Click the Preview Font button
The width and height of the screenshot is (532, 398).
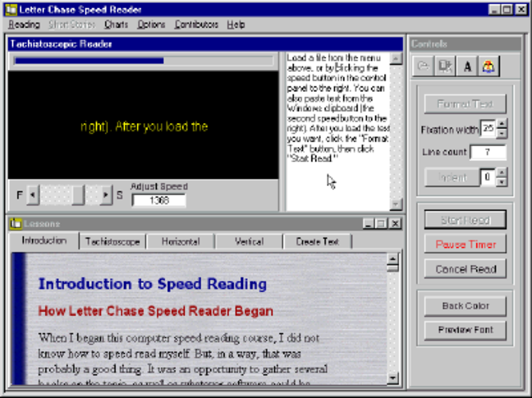pyautogui.click(x=465, y=330)
